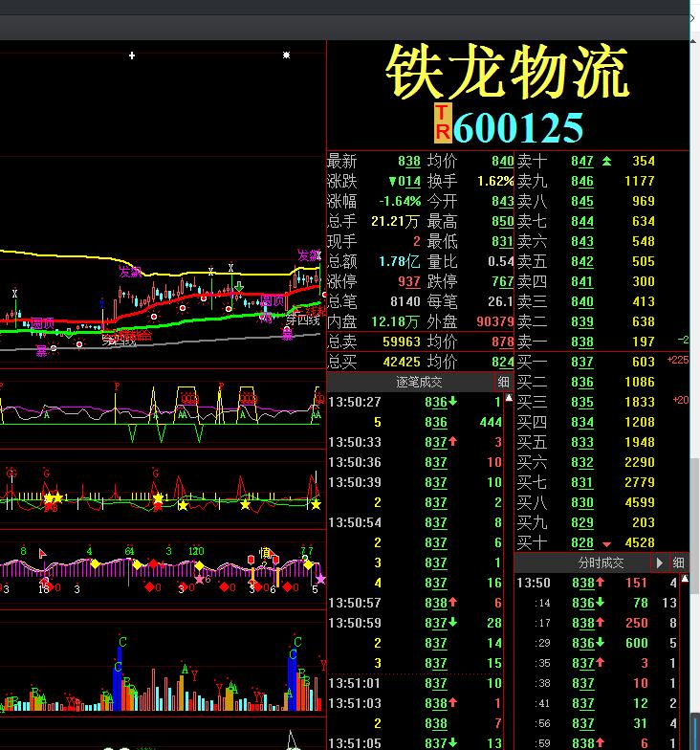Click the :17 分时成交 row with volume 250
Image resolution: width=700 pixels, height=750 pixels.
coord(597,624)
